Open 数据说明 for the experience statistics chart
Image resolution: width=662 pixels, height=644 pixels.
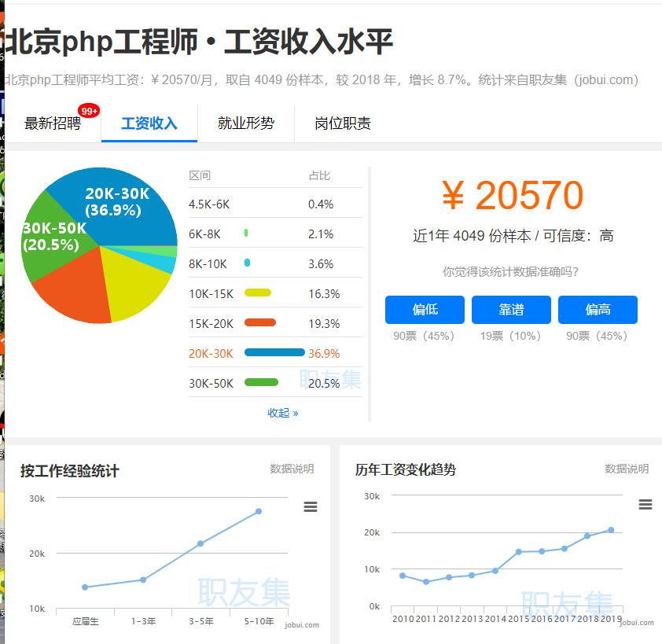(292, 468)
